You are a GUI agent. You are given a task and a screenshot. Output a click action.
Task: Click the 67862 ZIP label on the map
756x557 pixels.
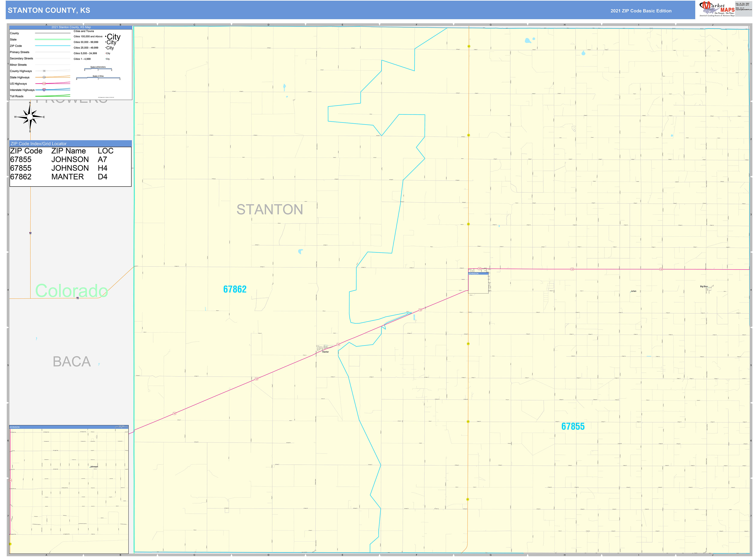pos(235,289)
